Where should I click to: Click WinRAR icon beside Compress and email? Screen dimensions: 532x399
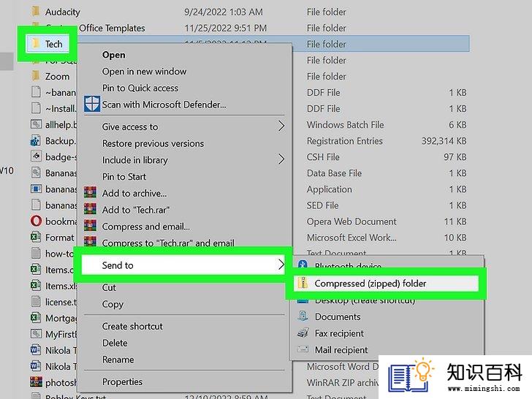click(91, 226)
